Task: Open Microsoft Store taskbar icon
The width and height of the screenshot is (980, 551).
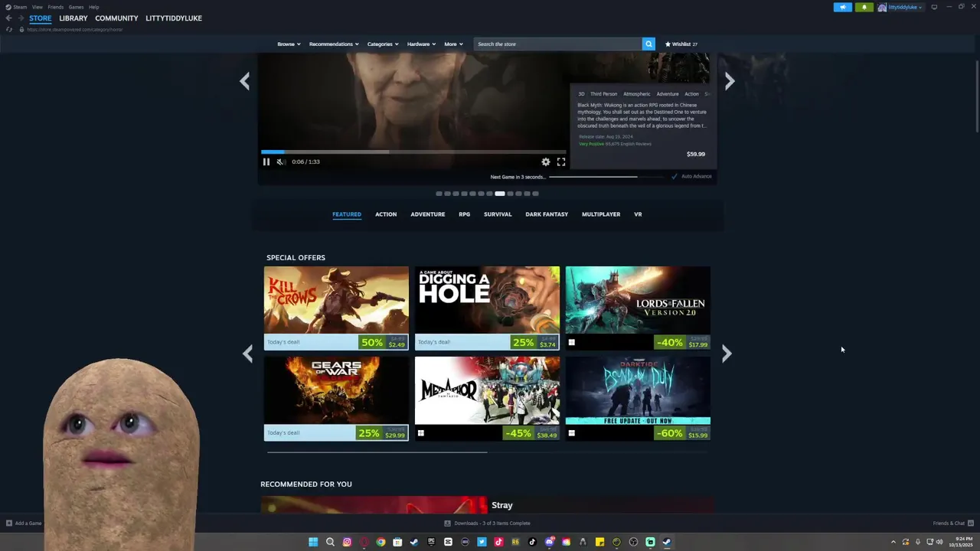Action: (x=397, y=542)
